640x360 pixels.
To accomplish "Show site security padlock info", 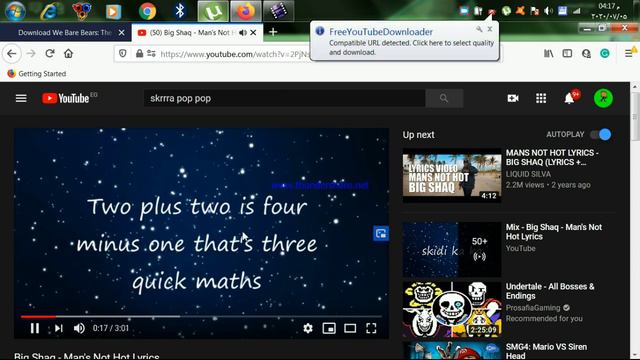I will tap(139, 53).
